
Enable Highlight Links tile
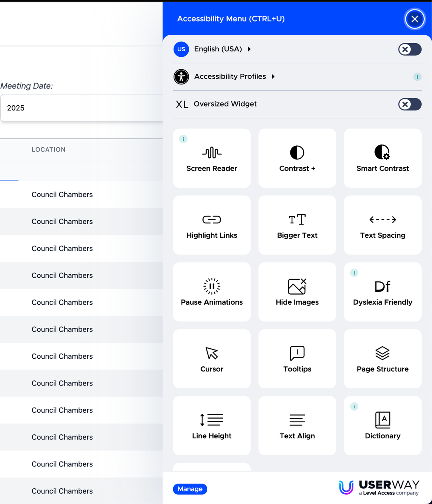coord(212,225)
